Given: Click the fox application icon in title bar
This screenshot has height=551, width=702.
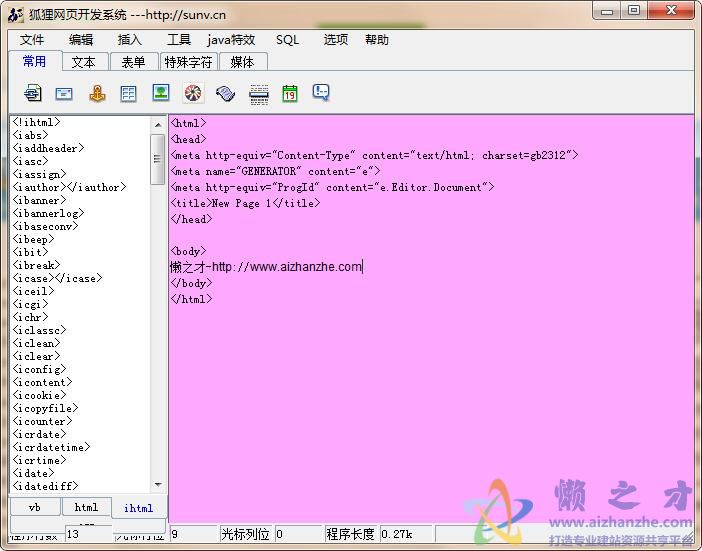Looking at the screenshot, I should (15, 15).
